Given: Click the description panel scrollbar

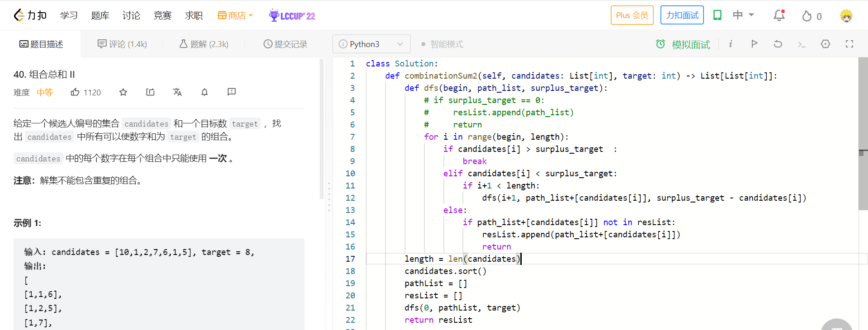Looking at the screenshot, I should point(321,129).
